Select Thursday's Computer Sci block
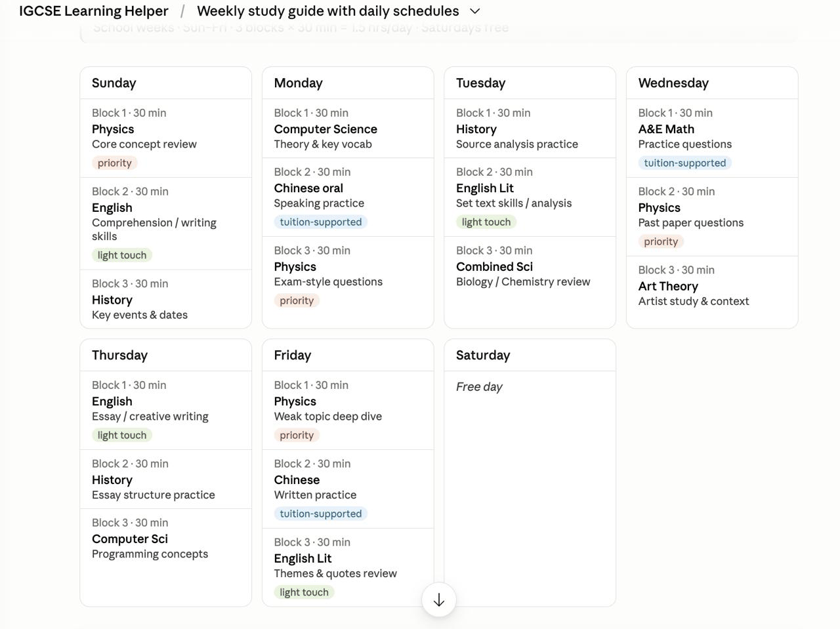Image resolution: width=840 pixels, height=629 pixels. click(165, 538)
